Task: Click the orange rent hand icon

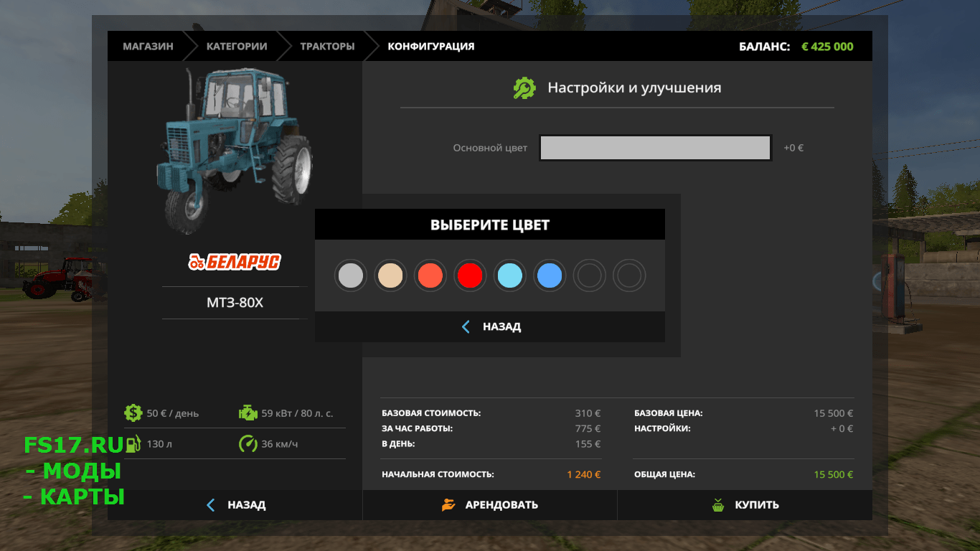Action: pyautogui.click(x=448, y=505)
